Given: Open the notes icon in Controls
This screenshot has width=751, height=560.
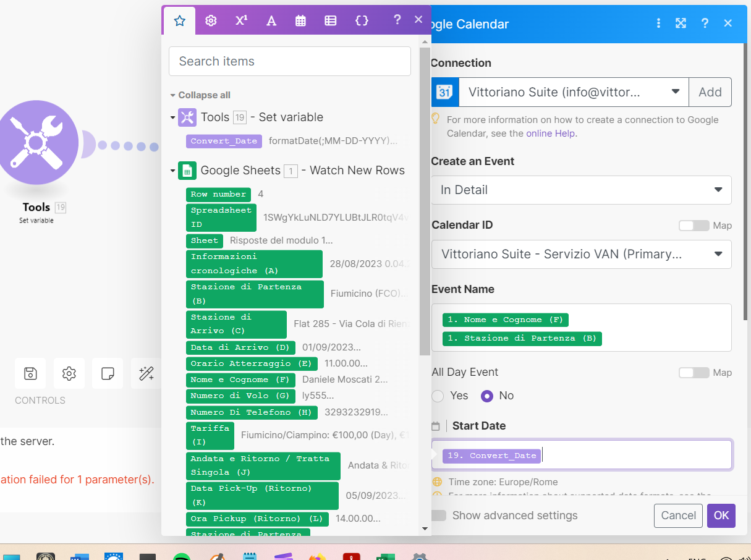Looking at the screenshot, I should point(108,373).
